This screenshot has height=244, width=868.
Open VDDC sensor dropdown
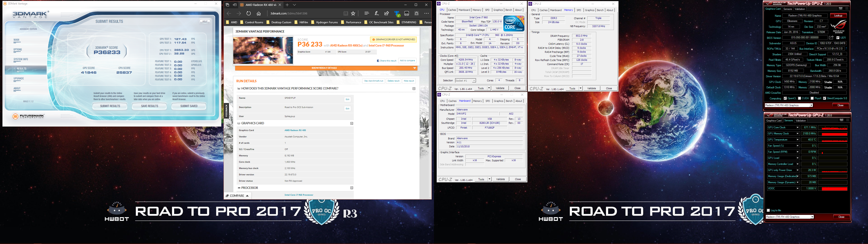point(797,188)
